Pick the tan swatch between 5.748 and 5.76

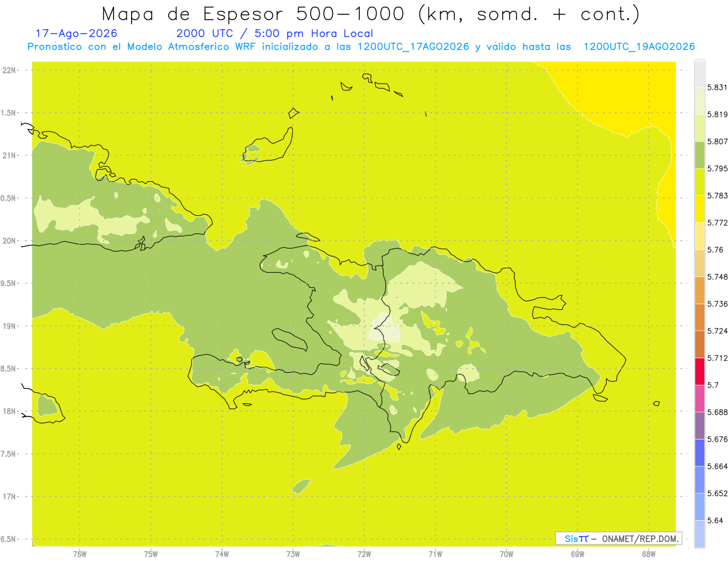pyautogui.click(x=699, y=263)
